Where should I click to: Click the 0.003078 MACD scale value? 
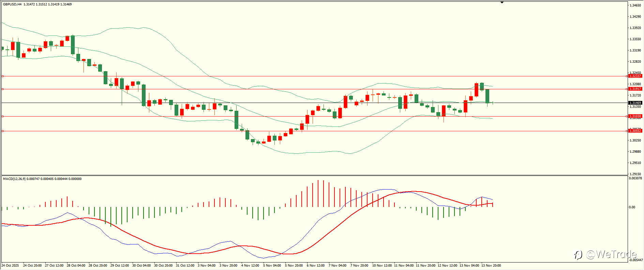[636, 178]
